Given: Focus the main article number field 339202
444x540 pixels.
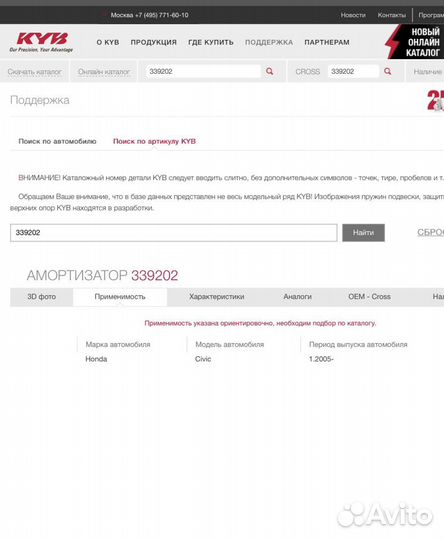Looking at the screenshot, I should coord(174,233).
